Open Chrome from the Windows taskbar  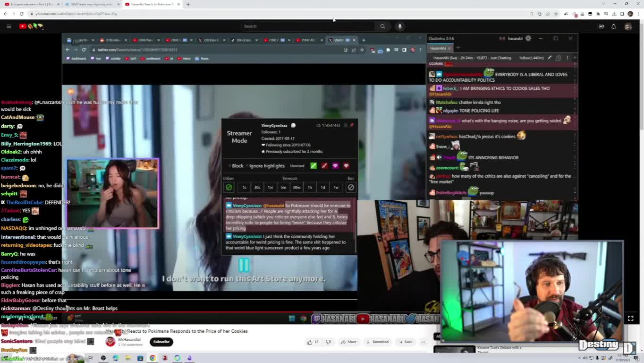(153, 358)
